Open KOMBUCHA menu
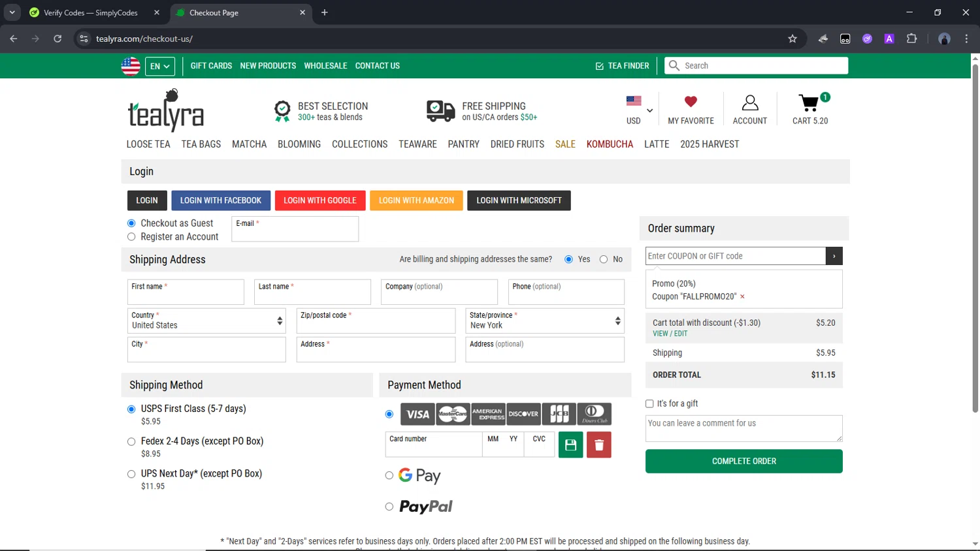The height and width of the screenshot is (551, 980). [610, 144]
